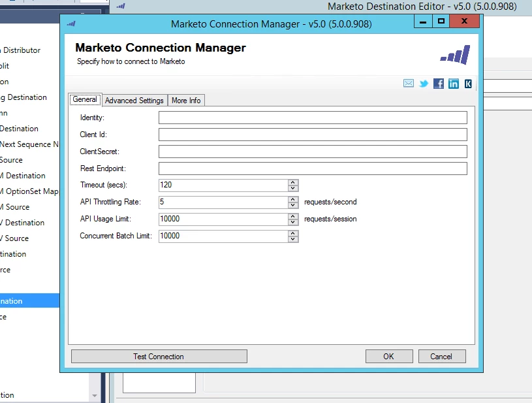Image resolution: width=532 pixels, height=403 pixels.
Task: Minimize the Marketo Connection Manager window
Action: (423, 22)
